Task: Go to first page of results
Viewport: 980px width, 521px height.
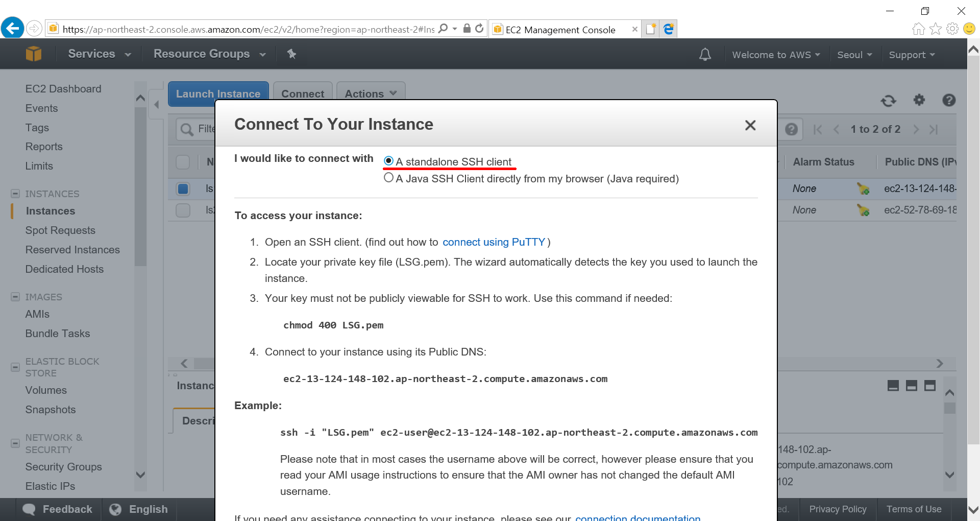Action: (818, 129)
